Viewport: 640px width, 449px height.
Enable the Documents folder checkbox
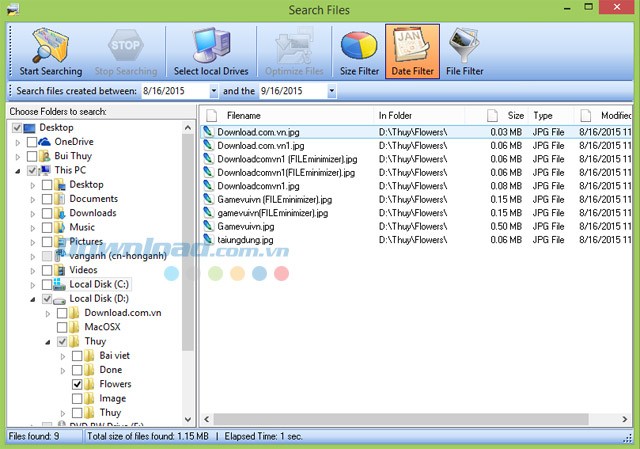47,199
